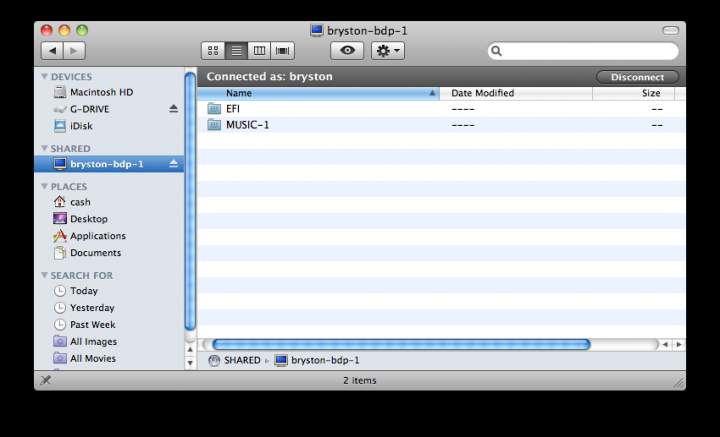Collapse the SHARED section

coord(45,148)
